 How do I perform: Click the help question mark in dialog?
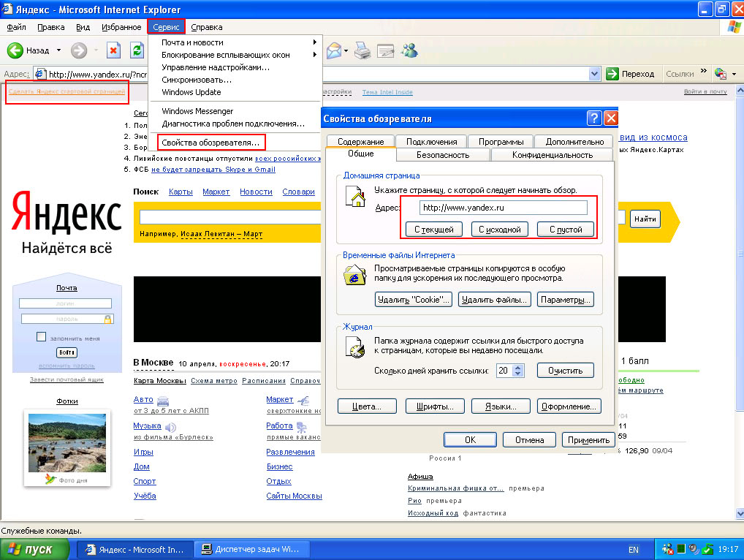point(594,118)
